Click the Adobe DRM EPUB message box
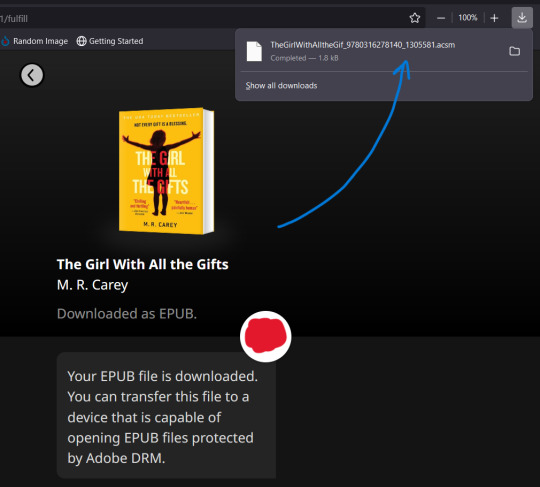 point(166,415)
